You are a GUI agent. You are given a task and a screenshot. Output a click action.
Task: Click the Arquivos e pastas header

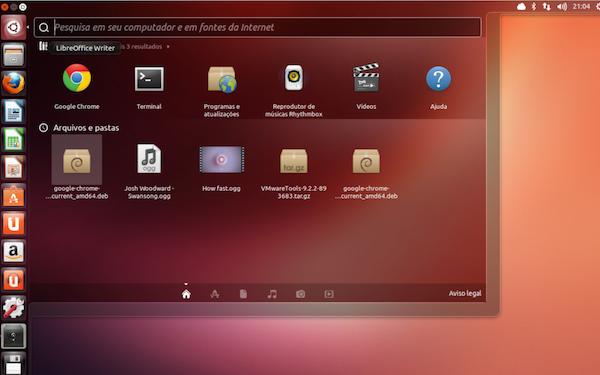(x=86, y=128)
